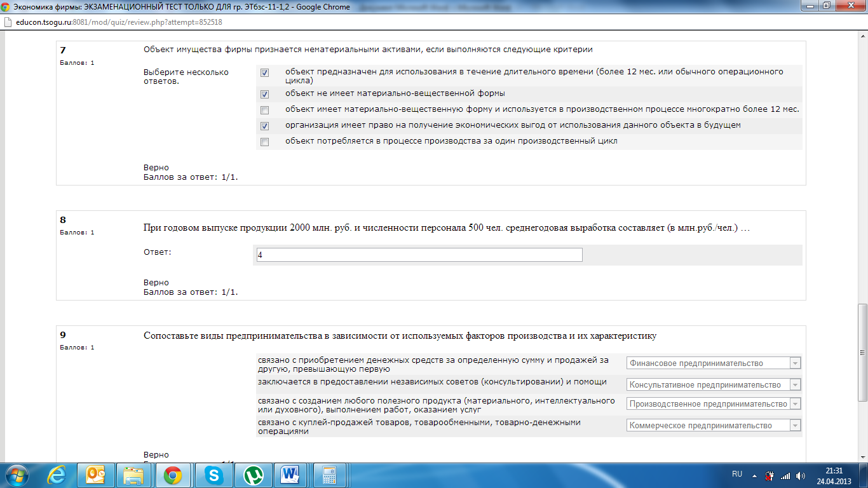
Task: Click the page vertical scrollbar thumb
Action: (x=862, y=353)
